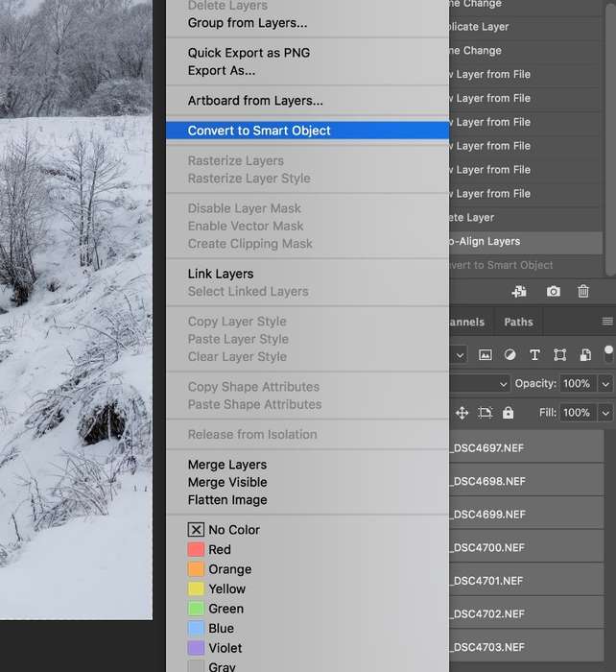Open the Fill value dropdown arrow
Image resolution: width=616 pixels, height=672 pixels.
[605, 413]
